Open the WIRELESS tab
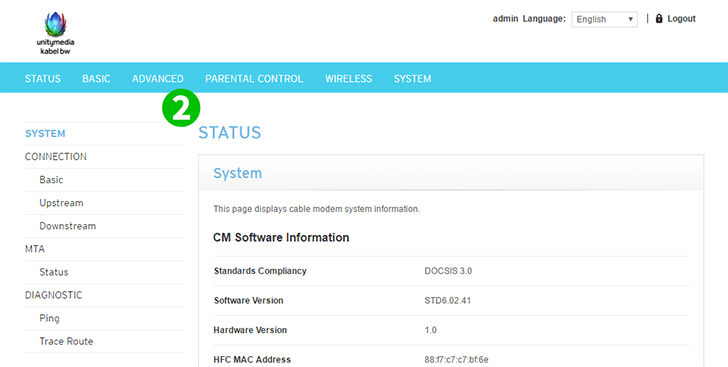The width and height of the screenshot is (728, 367). (x=349, y=79)
